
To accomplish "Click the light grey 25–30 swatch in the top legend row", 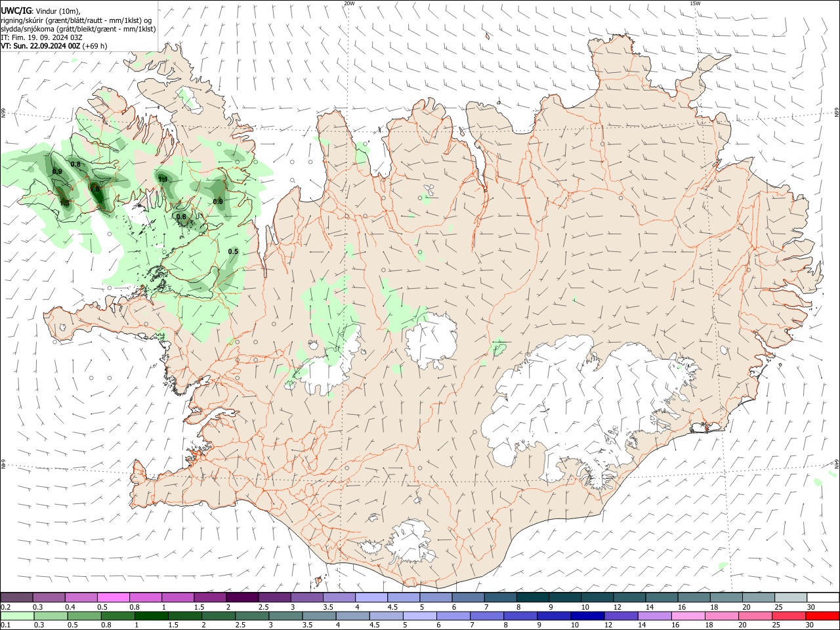I will tap(790, 597).
